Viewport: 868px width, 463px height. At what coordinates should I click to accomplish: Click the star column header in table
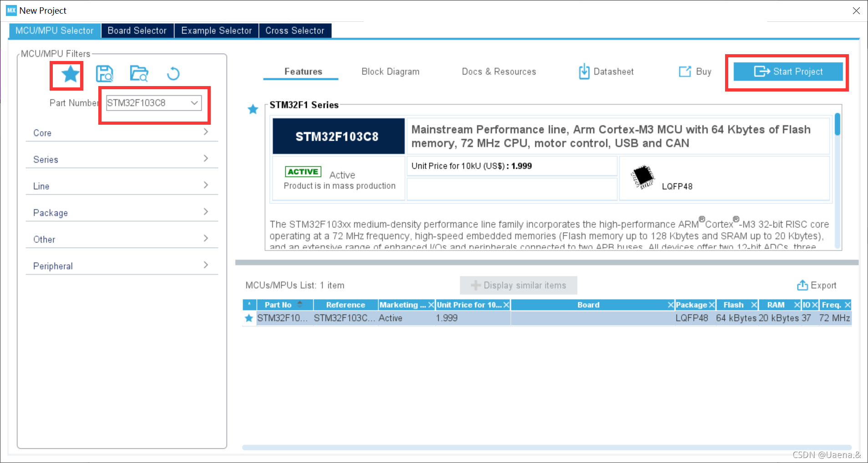pyautogui.click(x=249, y=305)
